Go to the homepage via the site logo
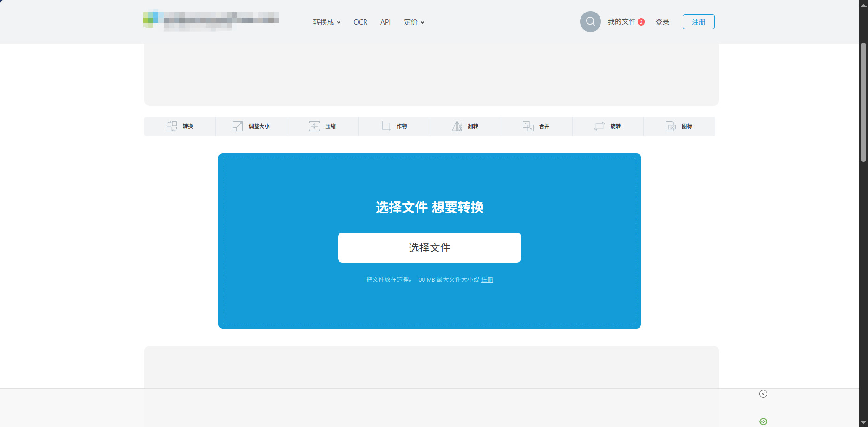 click(x=211, y=20)
